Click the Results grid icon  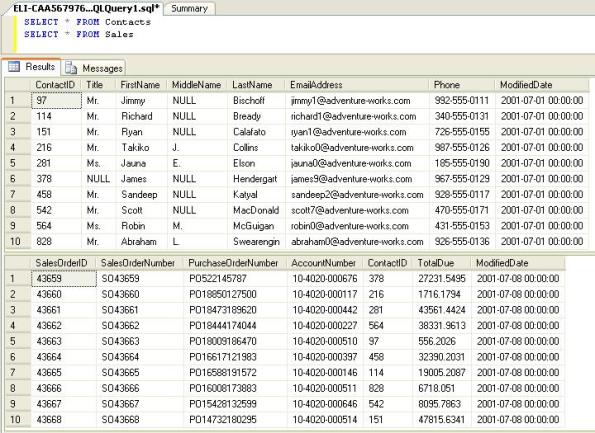[14, 67]
